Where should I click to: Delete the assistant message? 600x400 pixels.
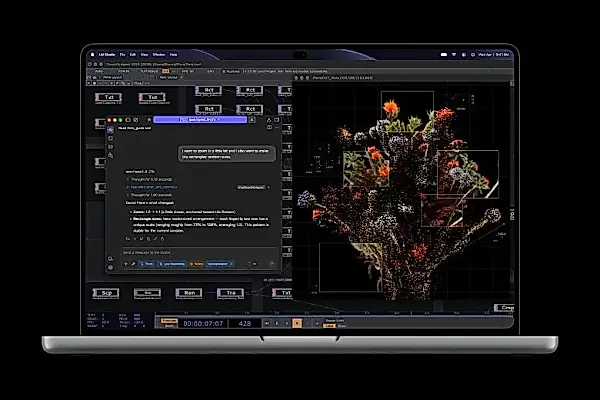[x=162, y=239]
